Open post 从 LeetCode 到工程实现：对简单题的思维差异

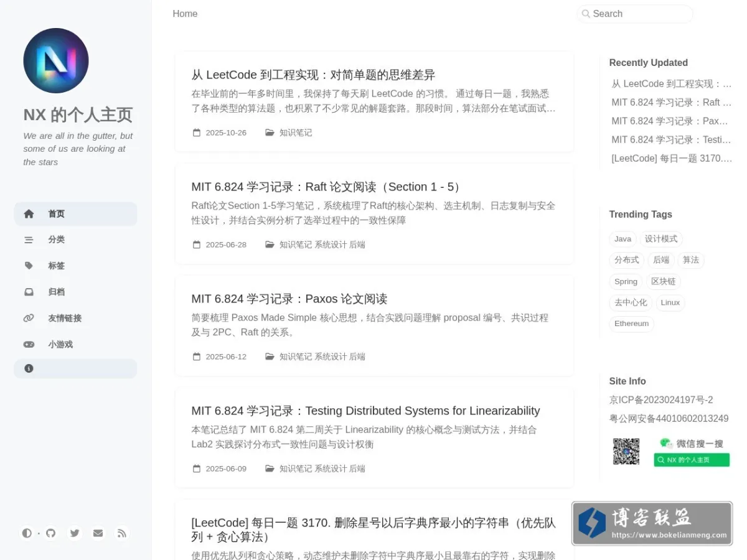(313, 75)
